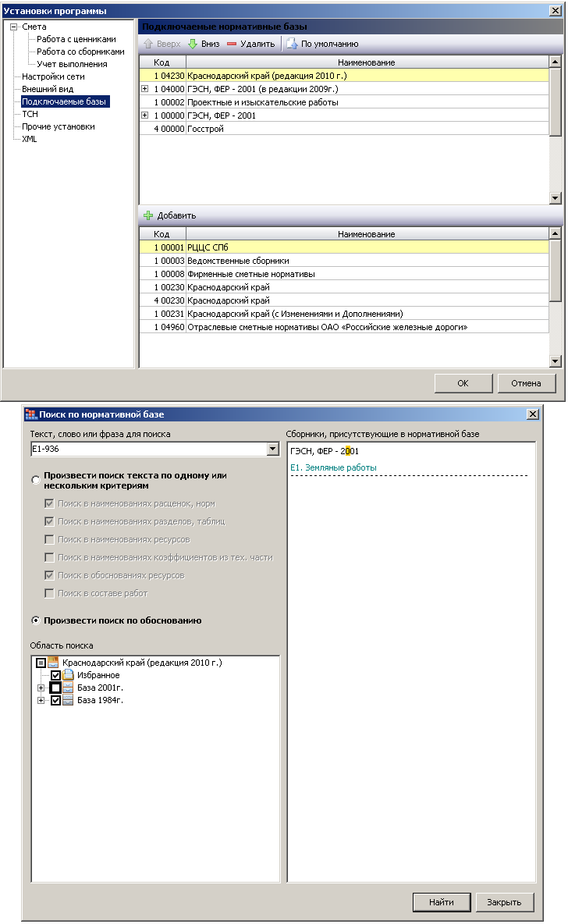
Task: Toggle Поиск в наименованиях коэффициентов checkbox
Action: tap(49, 557)
